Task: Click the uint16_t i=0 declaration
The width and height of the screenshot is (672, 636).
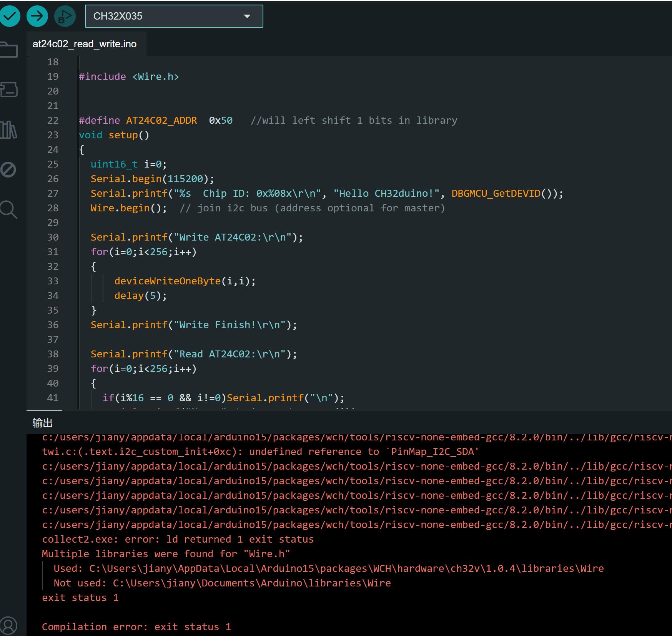Action: point(129,164)
